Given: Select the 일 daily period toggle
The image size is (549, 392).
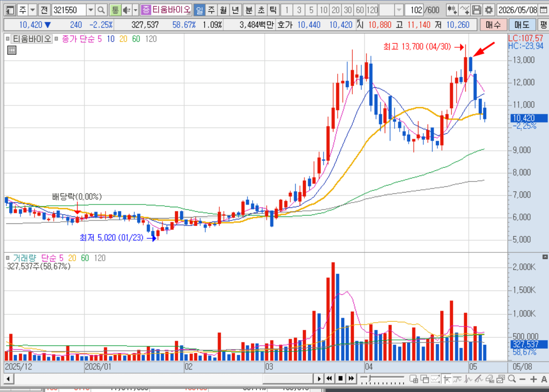Looking at the screenshot, I should coord(199,10).
